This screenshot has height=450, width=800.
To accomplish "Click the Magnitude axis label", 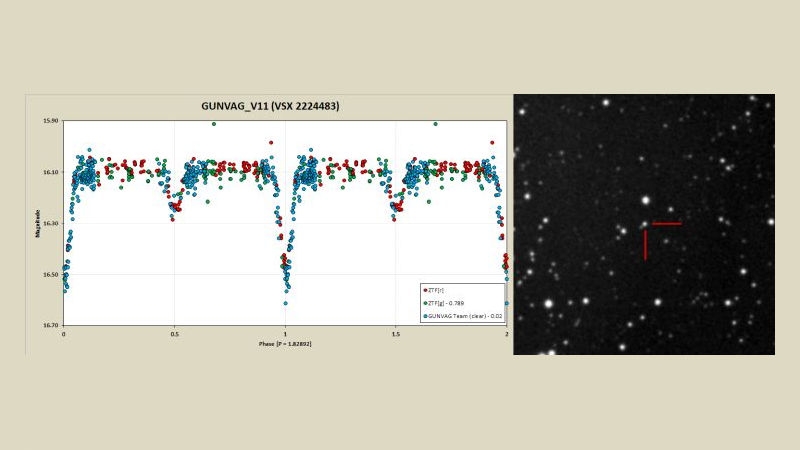I will pos(39,223).
